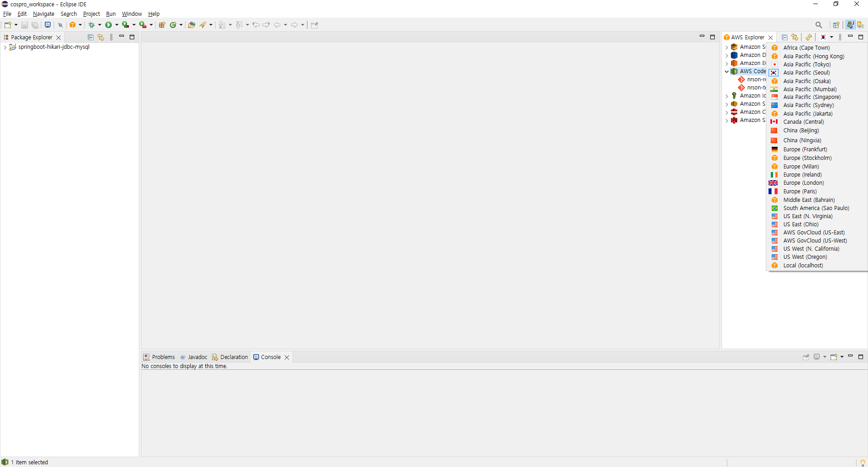Screen dimensions: 868x467
Task: Select Asia Pacific (Tokyo) region
Action: pos(807,64)
